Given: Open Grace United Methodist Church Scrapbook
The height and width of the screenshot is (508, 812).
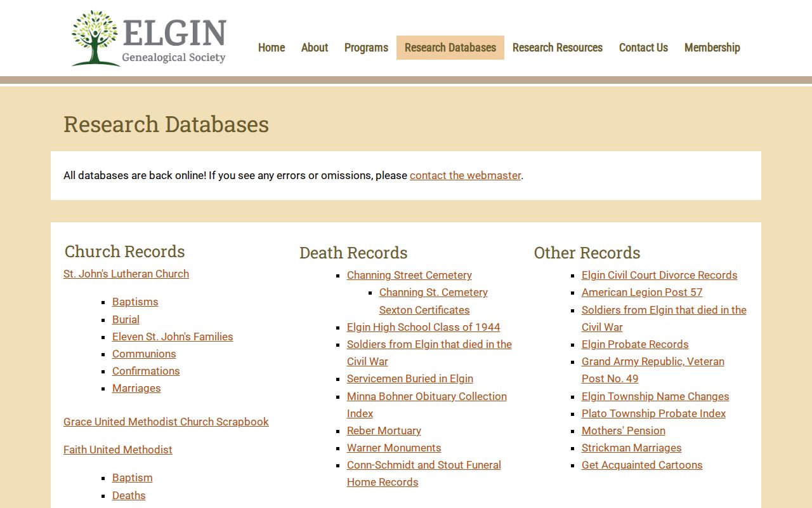Looking at the screenshot, I should pyautogui.click(x=166, y=422).
